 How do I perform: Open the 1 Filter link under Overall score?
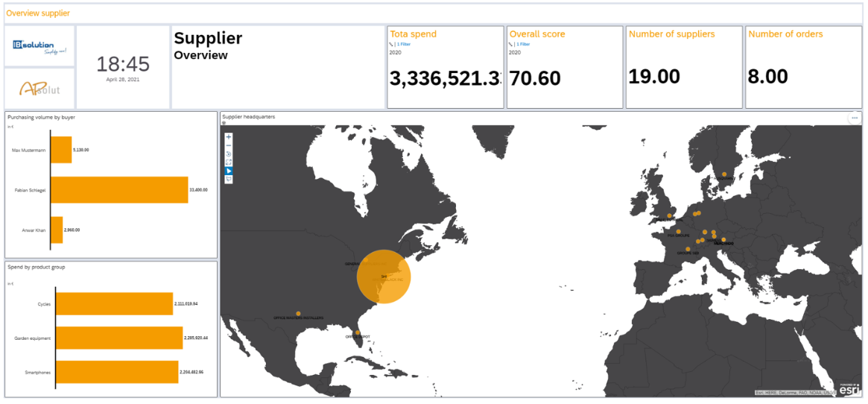[x=522, y=44]
